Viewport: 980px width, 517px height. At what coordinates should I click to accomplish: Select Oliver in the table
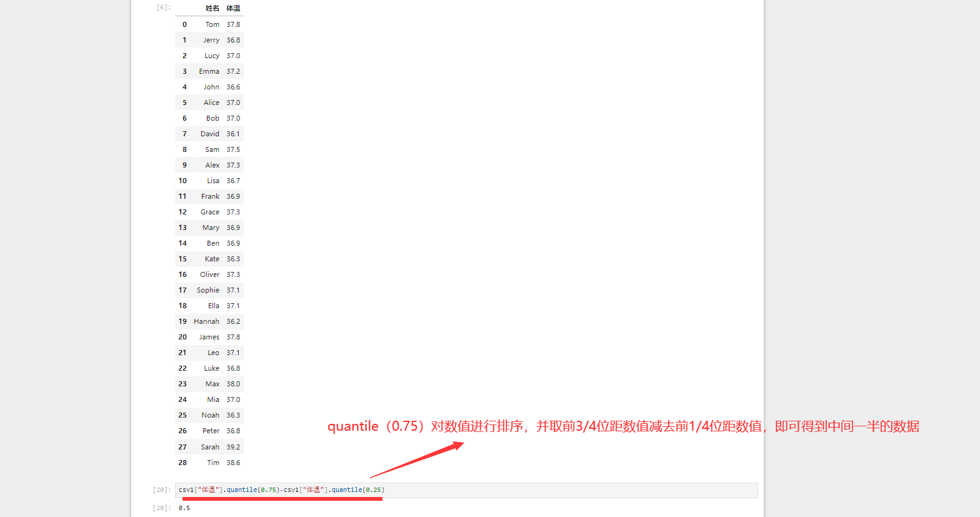tap(210, 274)
